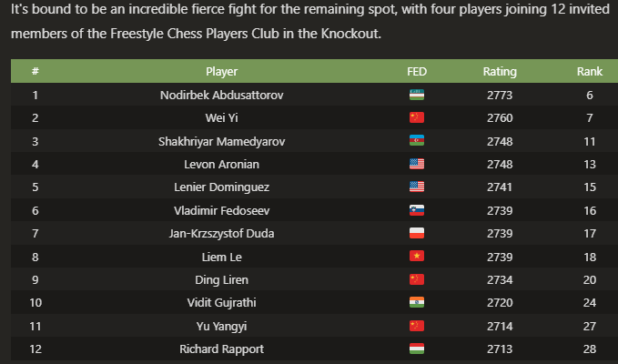Click Levon Aronian's name in the table
The height and width of the screenshot is (364, 618).
(x=222, y=164)
